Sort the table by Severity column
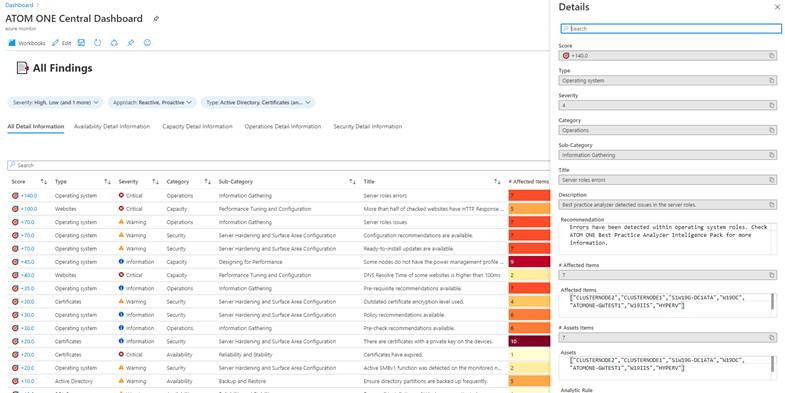785x393 pixels. 155,182
